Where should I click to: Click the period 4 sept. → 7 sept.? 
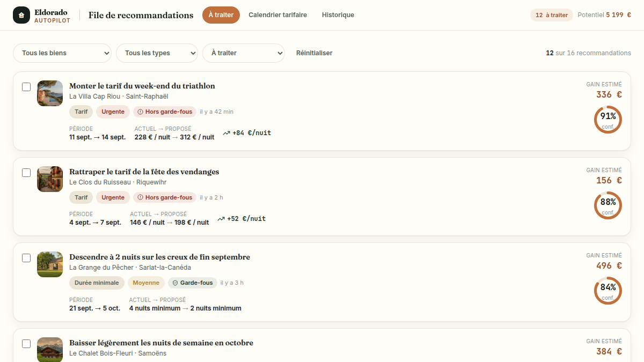[x=96, y=223]
